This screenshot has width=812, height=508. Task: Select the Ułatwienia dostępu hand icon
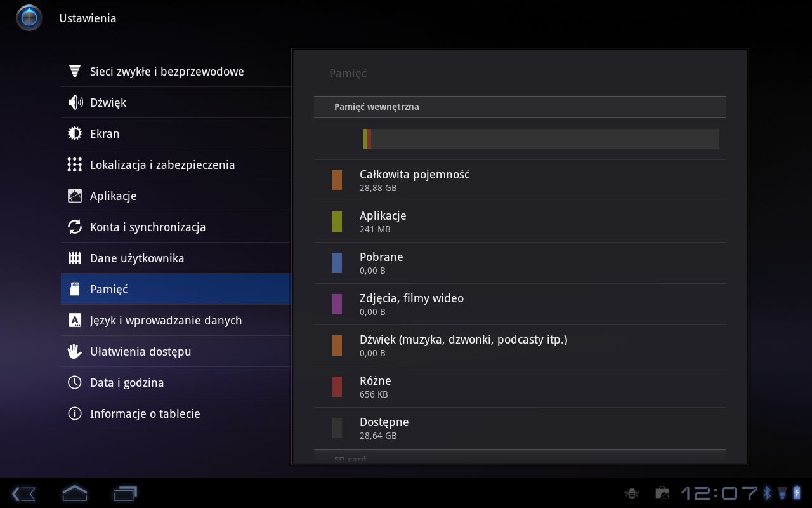75,351
